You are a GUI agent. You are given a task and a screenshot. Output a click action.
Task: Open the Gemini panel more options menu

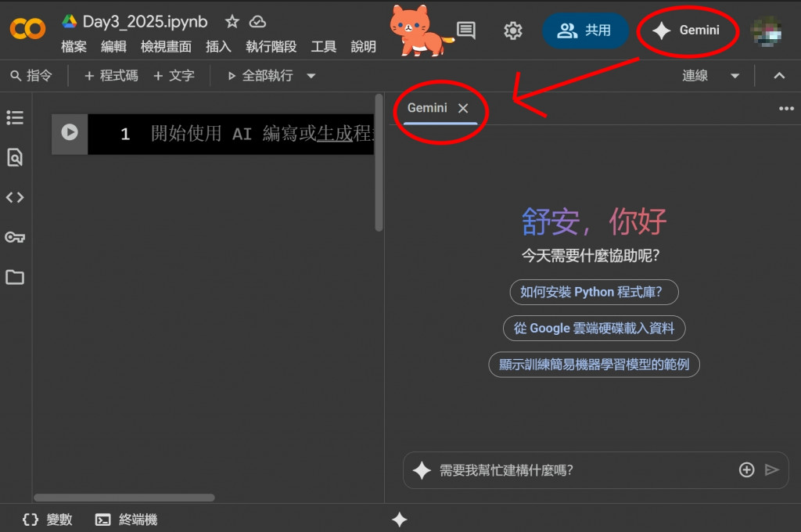click(x=786, y=108)
